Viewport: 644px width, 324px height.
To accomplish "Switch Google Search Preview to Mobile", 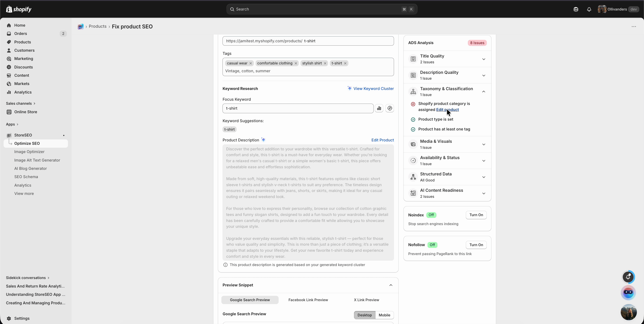I will (384, 315).
